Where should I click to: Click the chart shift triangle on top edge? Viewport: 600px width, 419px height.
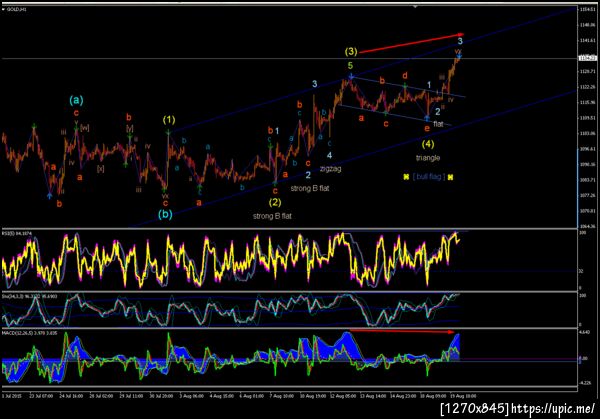pos(416,7)
